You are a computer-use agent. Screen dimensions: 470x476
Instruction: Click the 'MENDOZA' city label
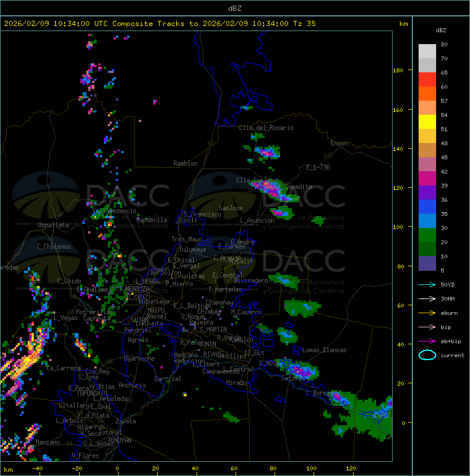137,289
